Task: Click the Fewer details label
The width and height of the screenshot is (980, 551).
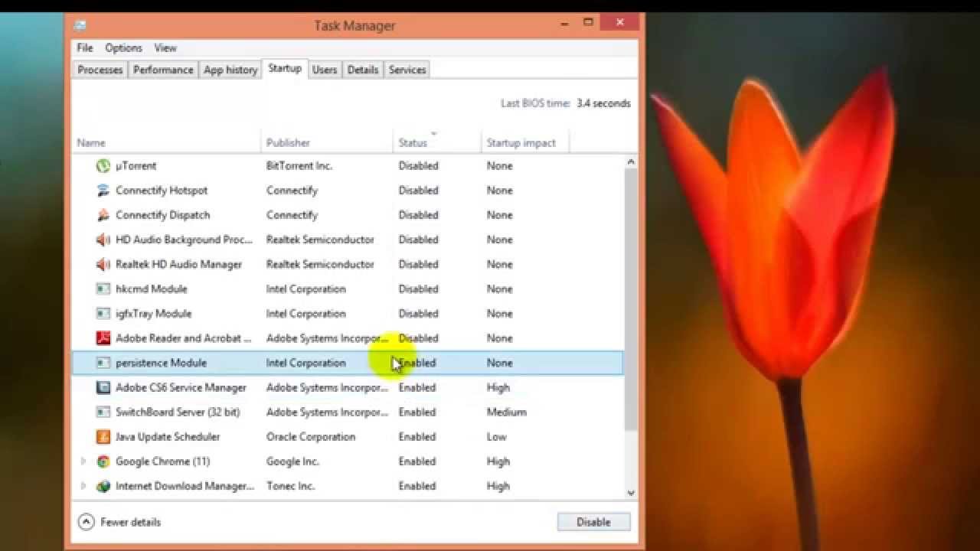Action: 131,522
